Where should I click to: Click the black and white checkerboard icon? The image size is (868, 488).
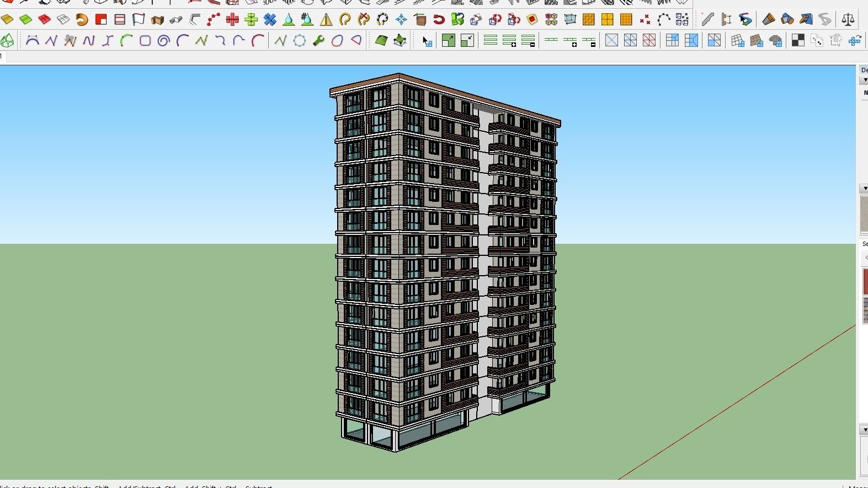click(798, 40)
